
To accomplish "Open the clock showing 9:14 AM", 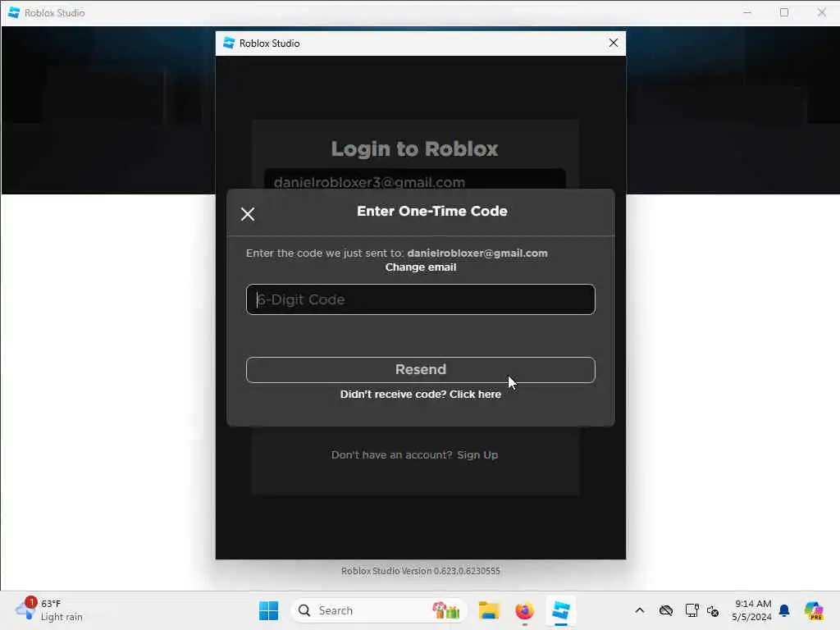I will click(x=753, y=604).
